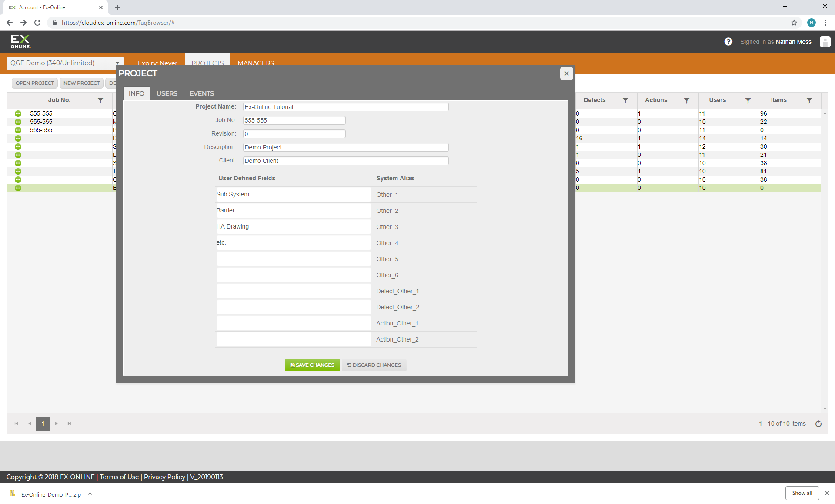The image size is (835, 504).
Task: Open the user profile icon
Action: (x=825, y=42)
